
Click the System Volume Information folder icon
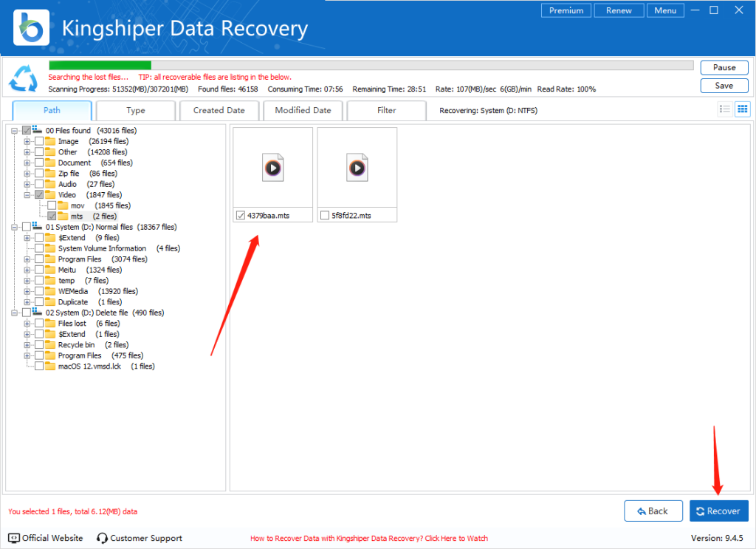pos(50,248)
